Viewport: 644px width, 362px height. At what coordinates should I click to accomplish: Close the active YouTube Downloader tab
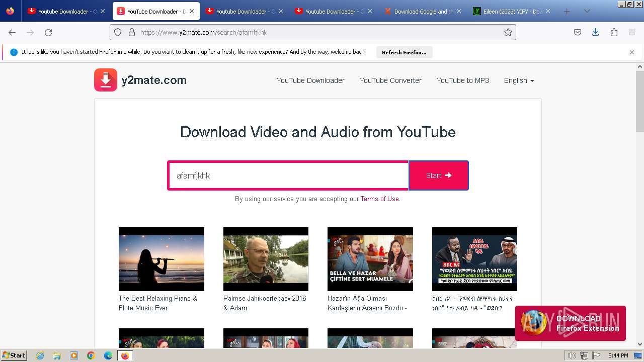(x=192, y=11)
